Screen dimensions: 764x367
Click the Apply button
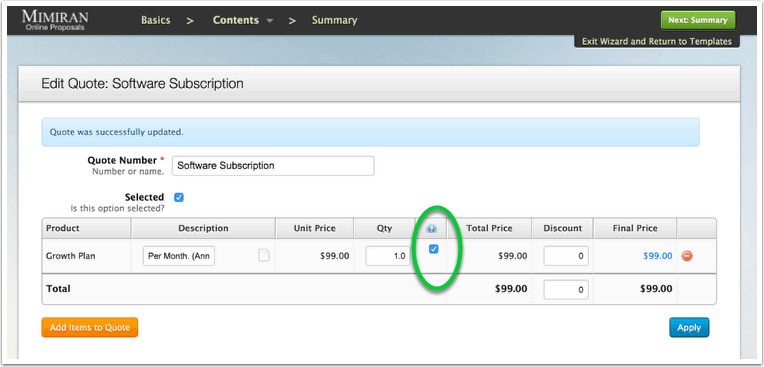(689, 328)
